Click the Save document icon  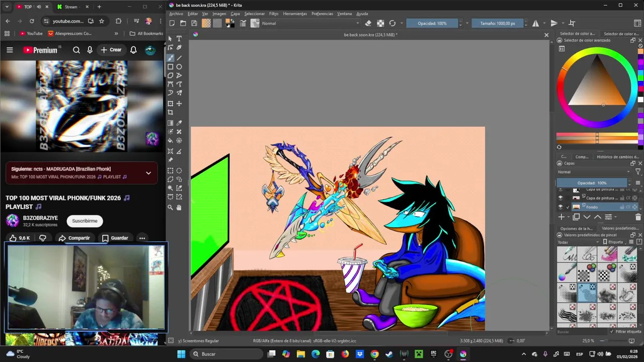tap(194, 23)
